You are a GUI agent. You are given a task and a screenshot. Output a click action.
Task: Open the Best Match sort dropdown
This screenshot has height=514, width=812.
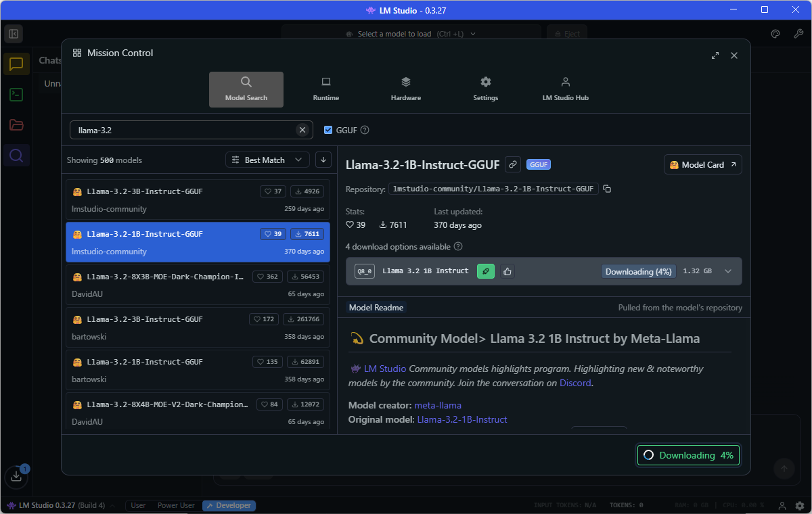click(267, 160)
